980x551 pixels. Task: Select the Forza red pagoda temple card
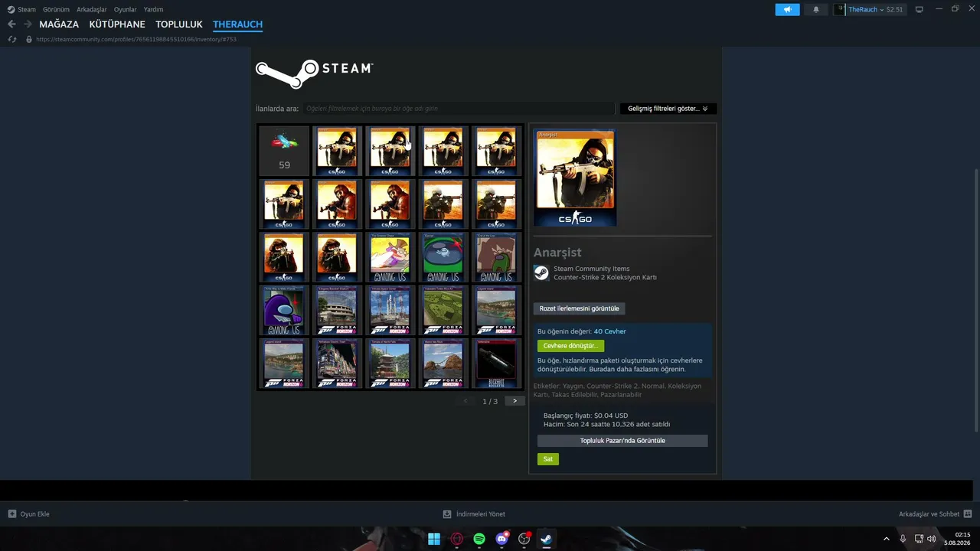(x=390, y=364)
